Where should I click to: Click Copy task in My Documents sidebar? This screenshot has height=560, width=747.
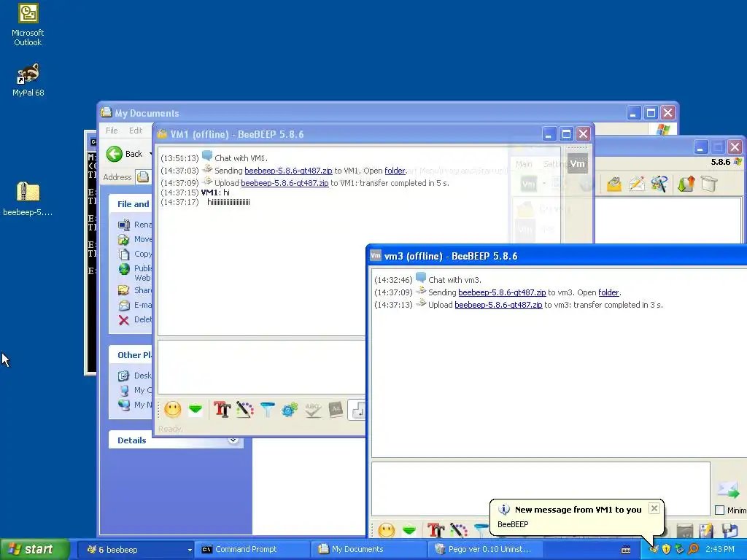pos(136,254)
